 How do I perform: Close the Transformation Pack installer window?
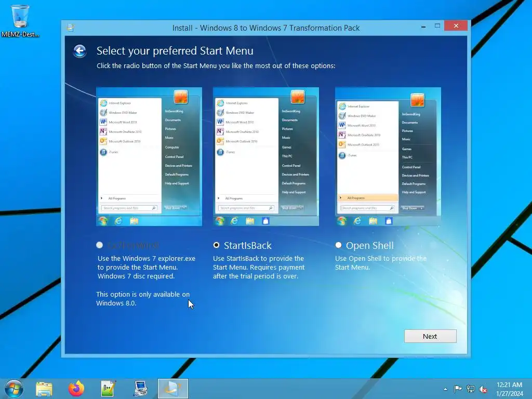456,26
